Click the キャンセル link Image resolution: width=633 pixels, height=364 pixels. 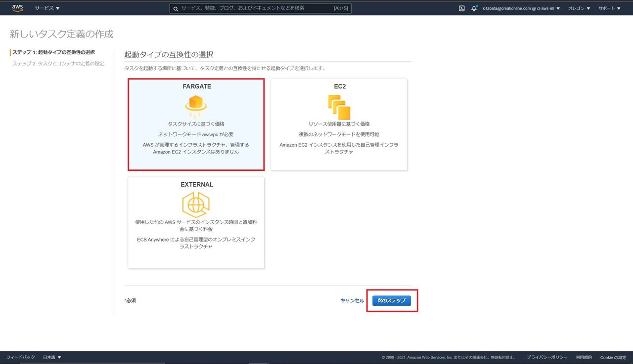tap(352, 300)
